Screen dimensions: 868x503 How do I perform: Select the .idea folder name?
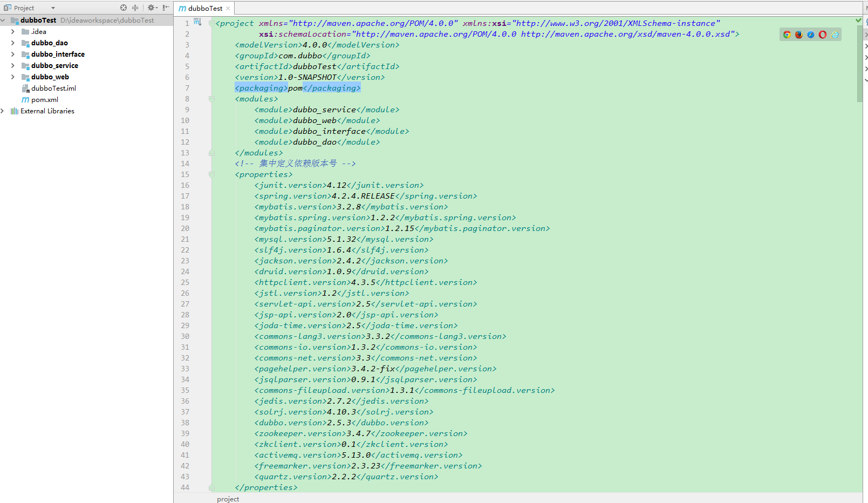39,31
